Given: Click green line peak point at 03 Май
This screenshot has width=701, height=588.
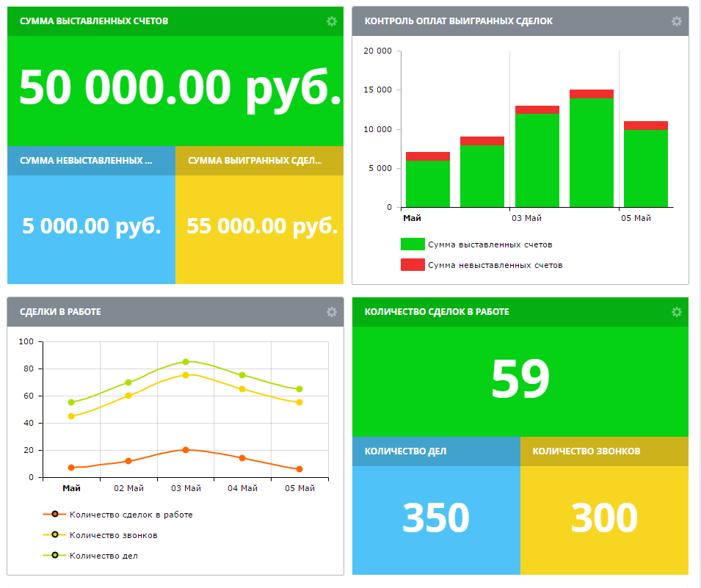Looking at the screenshot, I should (186, 362).
